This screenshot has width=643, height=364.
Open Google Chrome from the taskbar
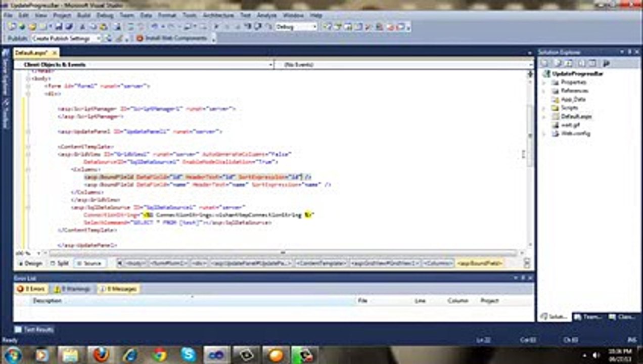coord(159,354)
